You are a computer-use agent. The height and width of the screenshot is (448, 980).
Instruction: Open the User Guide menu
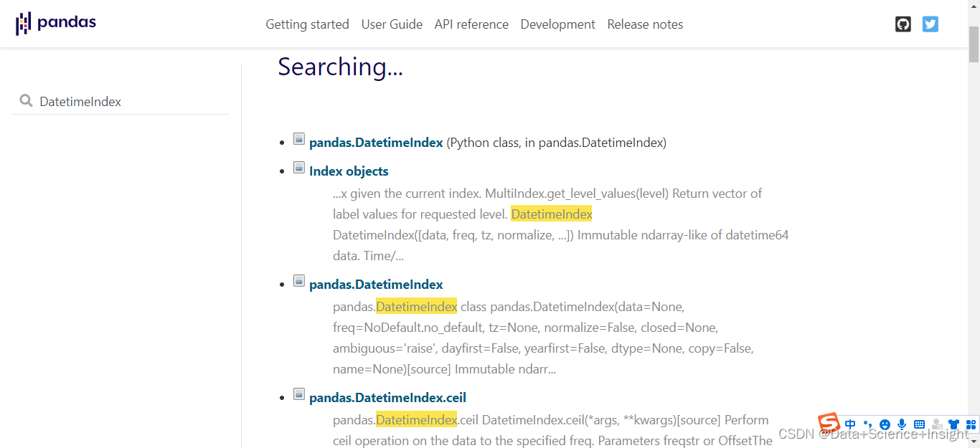tap(392, 24)
